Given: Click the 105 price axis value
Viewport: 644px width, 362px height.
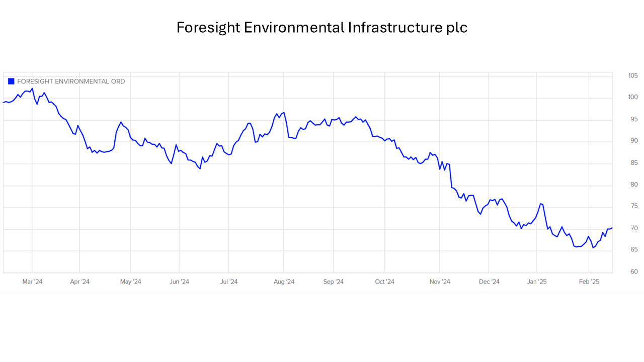Looking at the screenshot, I should coord(633,75).
